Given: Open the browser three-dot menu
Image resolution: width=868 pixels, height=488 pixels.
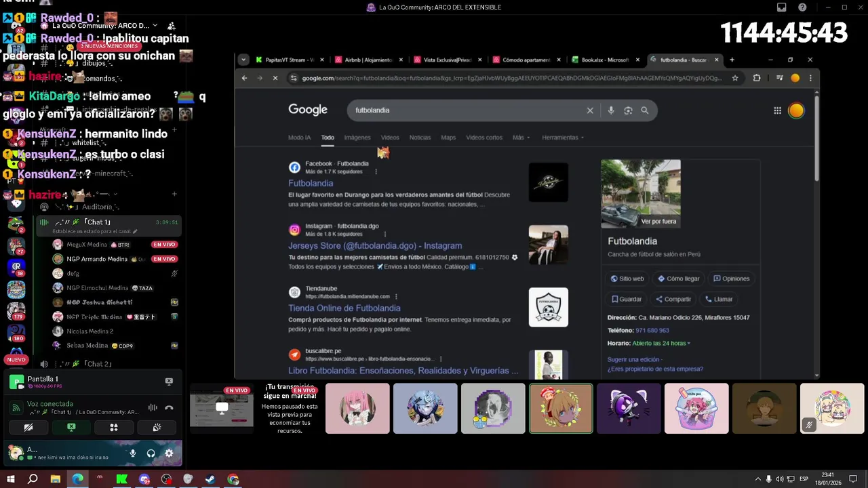Looking at the screenshot, I should [x=810, y=78].
